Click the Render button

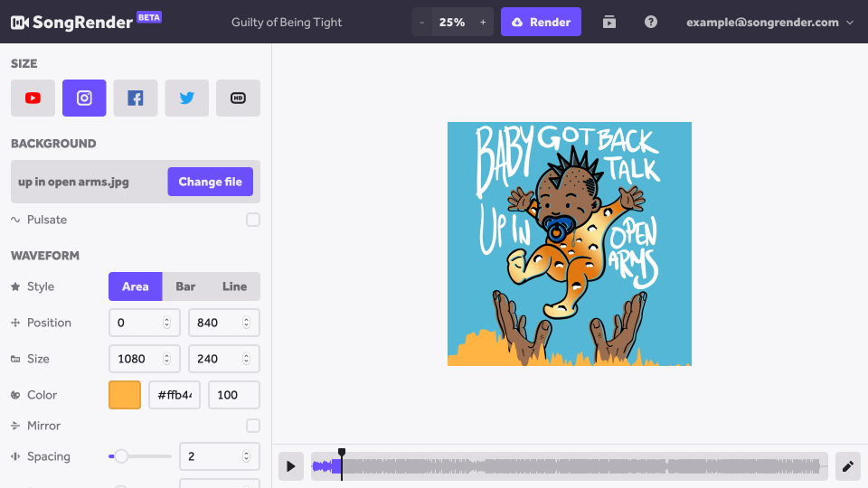tap(541, 22)
